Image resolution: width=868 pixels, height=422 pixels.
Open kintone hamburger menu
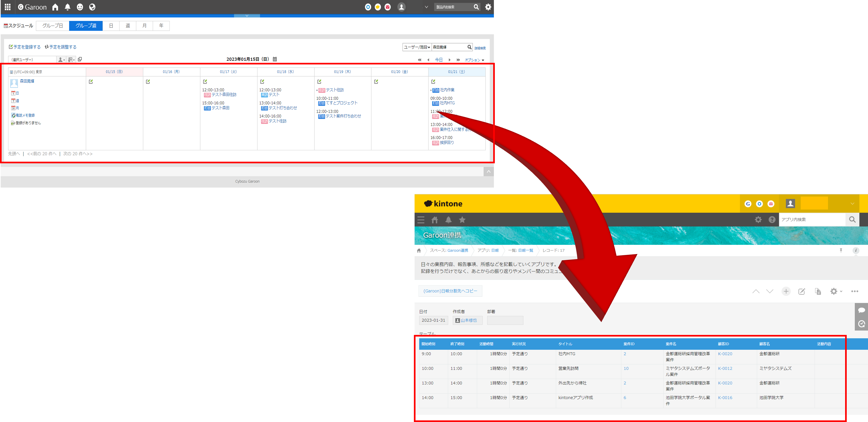(x=421, y=220)
